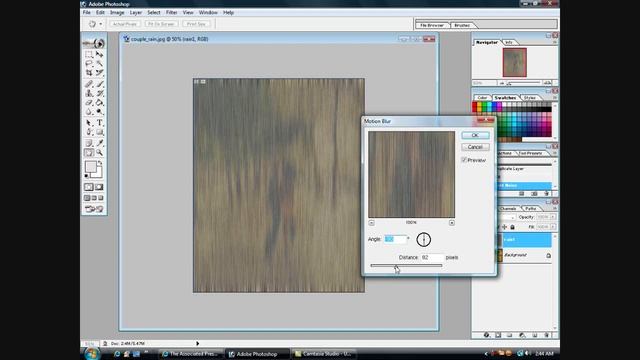Click the angle dial control
Image resolution: width=640 pixels, height=360 pixels.
[x=424, y=240]
